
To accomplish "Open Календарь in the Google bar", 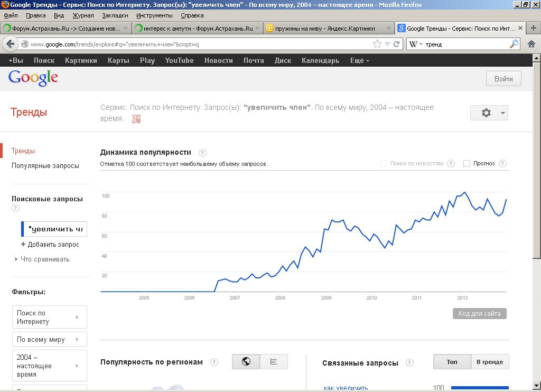I will (320, 60).
